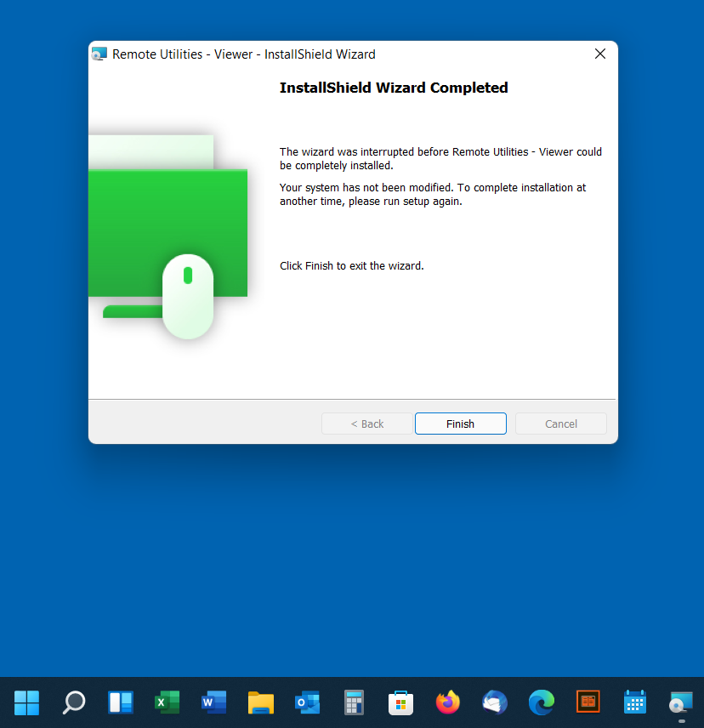
Task: Click the InstallShield Wizard Completed heading
Action: tap(394, 88)
